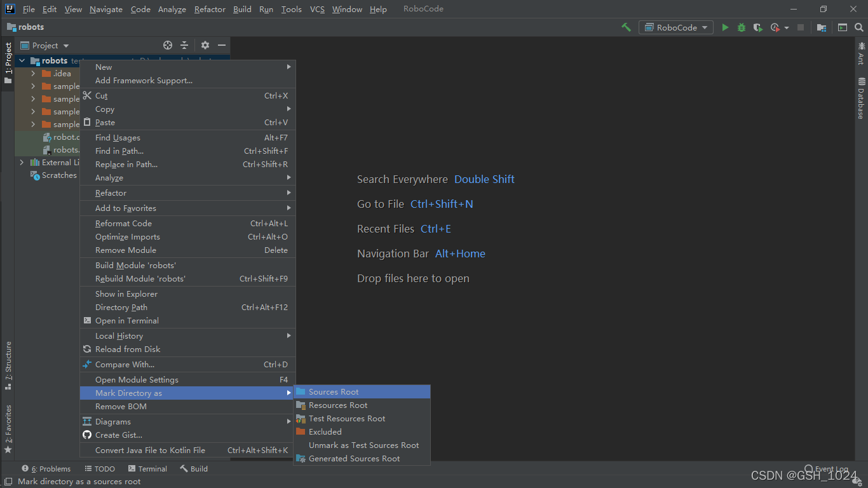Open the Build tool window tab

click(194, 469)
